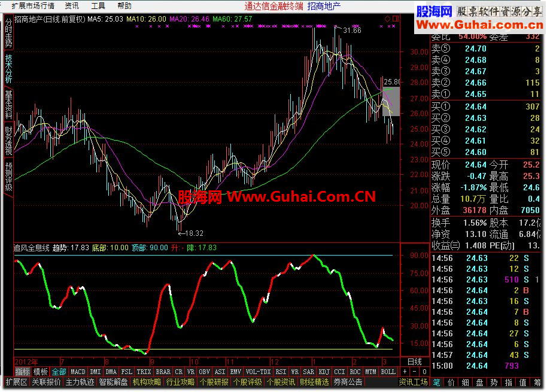The image size is (547, 392).
Task: Select the 笔 tab in the quote panel
Action: pos(437,382)
